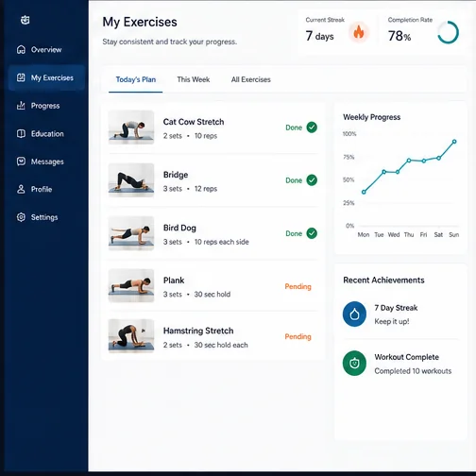This screenshot has height=476, width=476.
Task: Click the '7 Day Streak' achievement title
Action: pos(396,308)
